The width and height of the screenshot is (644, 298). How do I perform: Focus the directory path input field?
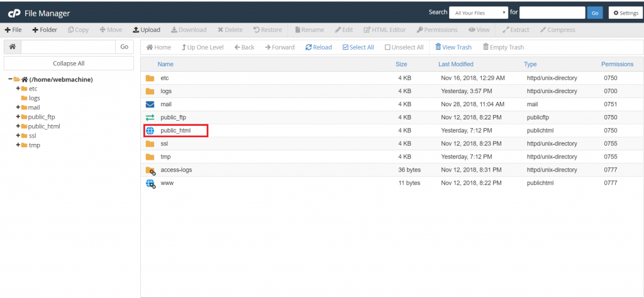click(68, 47)
